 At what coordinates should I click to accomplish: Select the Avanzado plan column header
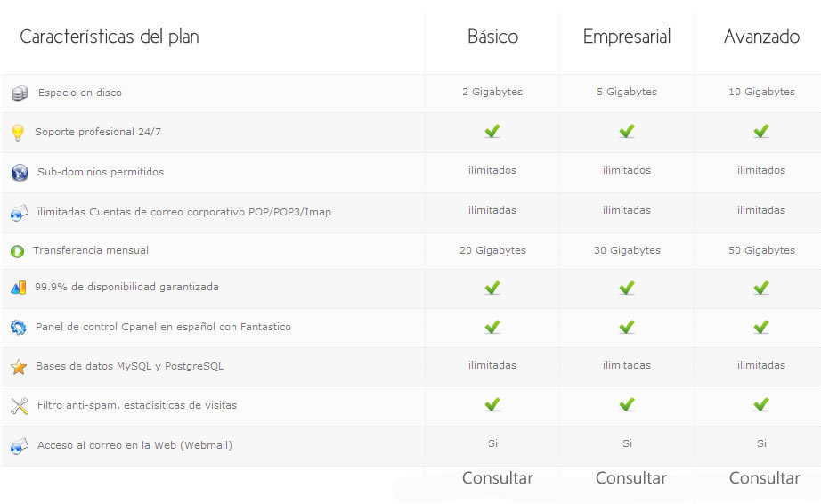pyautogui.click(x=761, y=37)
